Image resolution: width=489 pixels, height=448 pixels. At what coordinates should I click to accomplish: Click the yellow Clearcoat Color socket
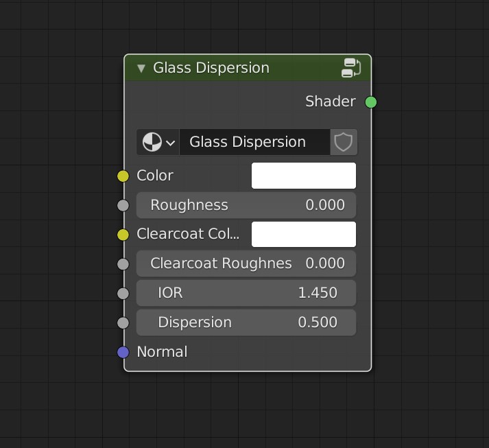pos(123,235)
